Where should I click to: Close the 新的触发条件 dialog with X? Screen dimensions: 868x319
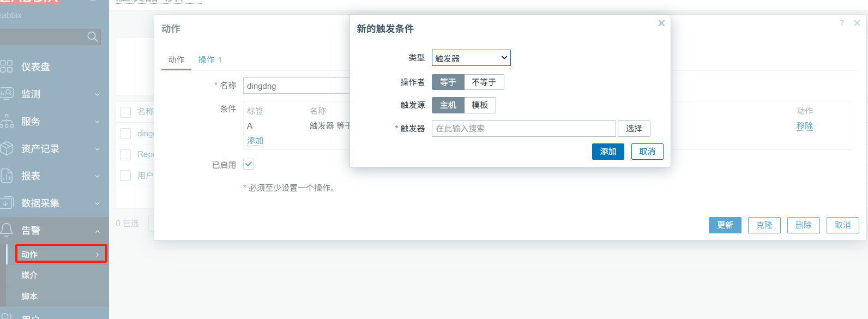click(x=661, y=23)
